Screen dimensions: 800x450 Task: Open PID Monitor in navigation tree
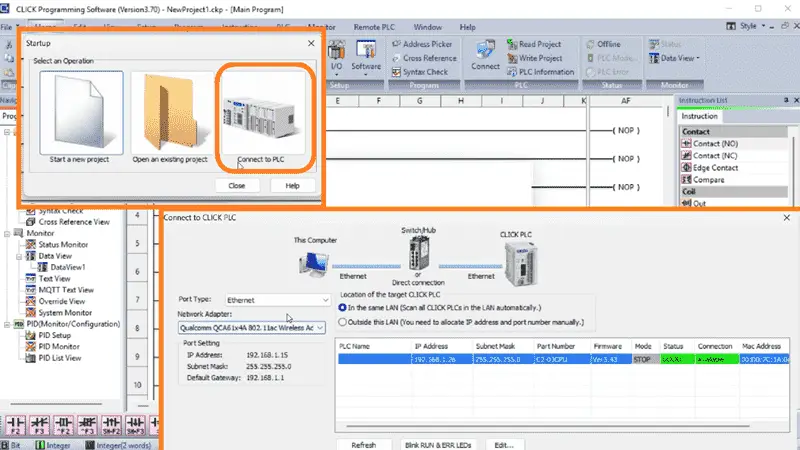click(x=53, y=346)
